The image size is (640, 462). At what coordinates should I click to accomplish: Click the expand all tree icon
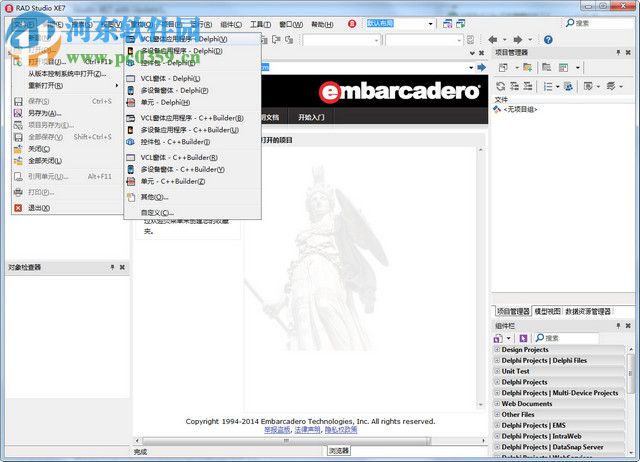514,86
